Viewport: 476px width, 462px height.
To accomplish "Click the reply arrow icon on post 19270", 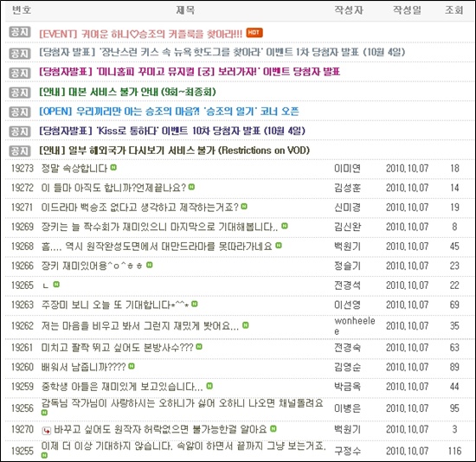I will pyautogui.click(x=47, y=430).
